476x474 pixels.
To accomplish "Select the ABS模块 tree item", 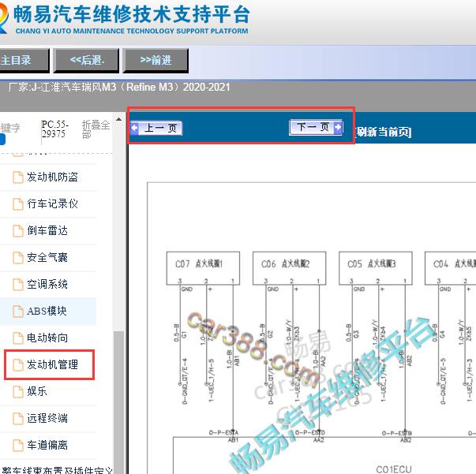I will pos(47,312).
